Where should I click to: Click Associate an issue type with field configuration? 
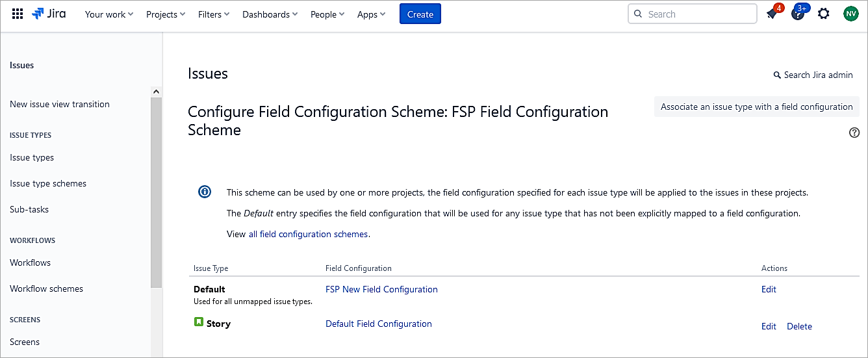[756, 107]
